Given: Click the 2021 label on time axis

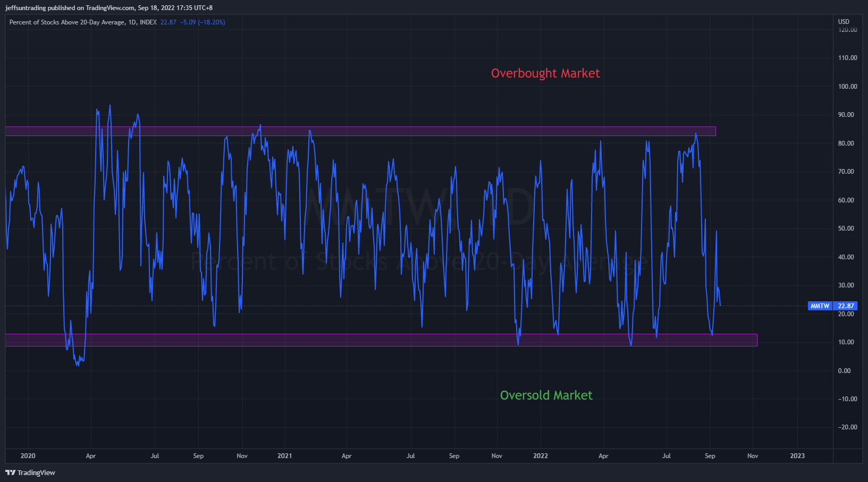Looking at the screenshot, I should click(x=284, y=456).
